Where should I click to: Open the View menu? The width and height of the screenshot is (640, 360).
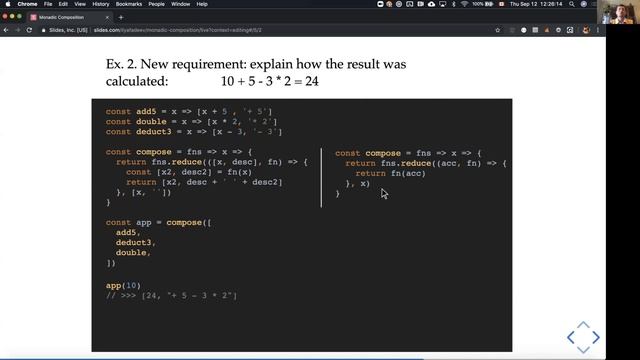[80, 4]
